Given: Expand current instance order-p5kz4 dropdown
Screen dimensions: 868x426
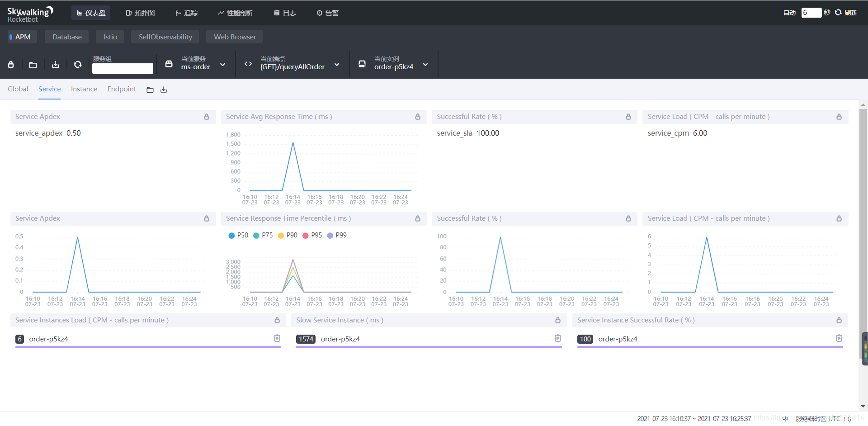Looking at the screenshot, I should pos(425,65).
